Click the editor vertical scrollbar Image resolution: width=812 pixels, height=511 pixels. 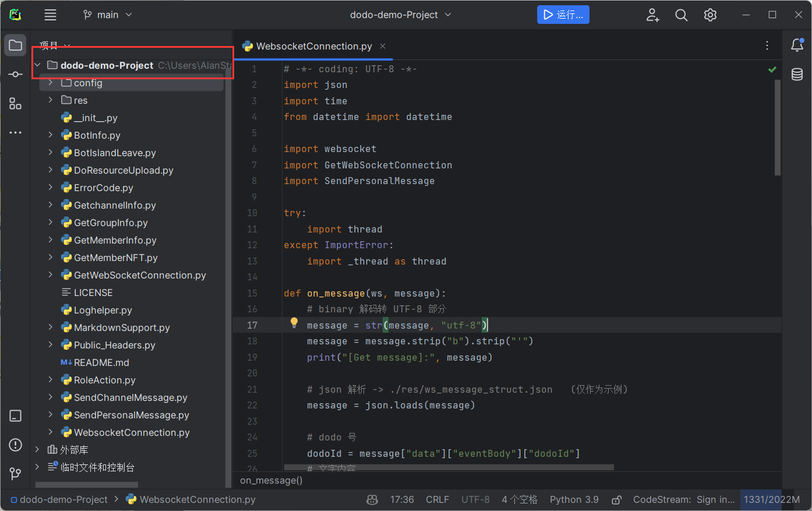778,128
